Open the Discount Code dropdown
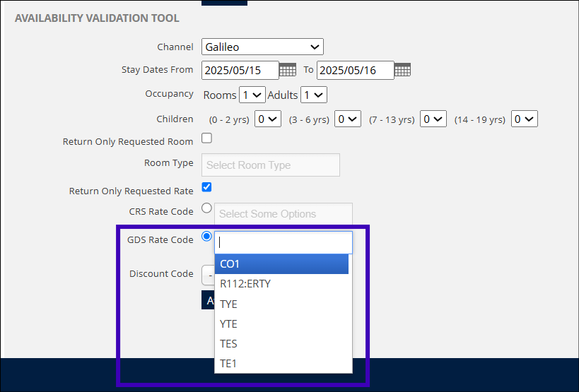 [208, 275]
